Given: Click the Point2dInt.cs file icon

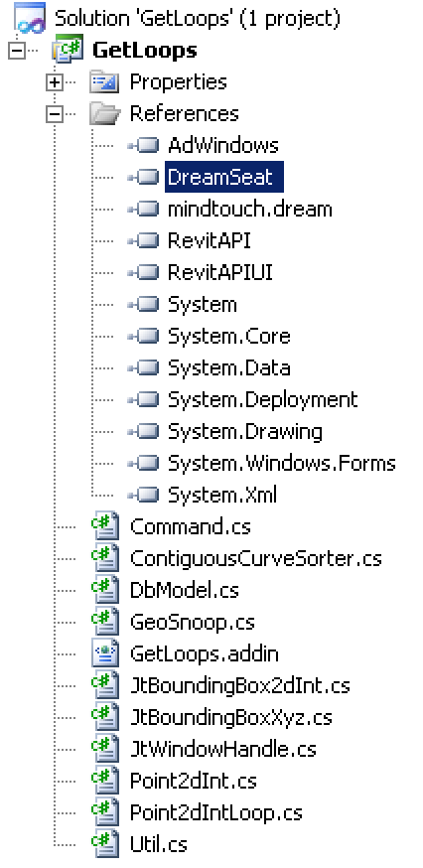Looking at the screenshot, I should [105, 782].
